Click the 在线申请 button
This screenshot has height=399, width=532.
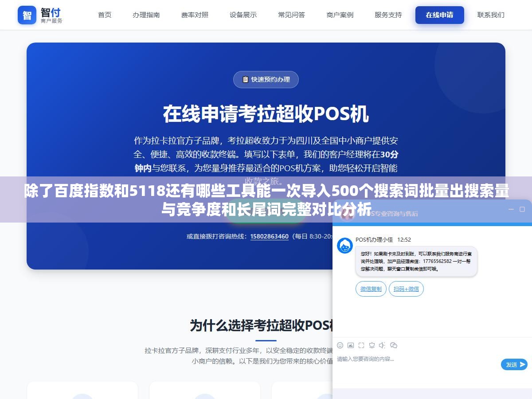click(440, 15)
